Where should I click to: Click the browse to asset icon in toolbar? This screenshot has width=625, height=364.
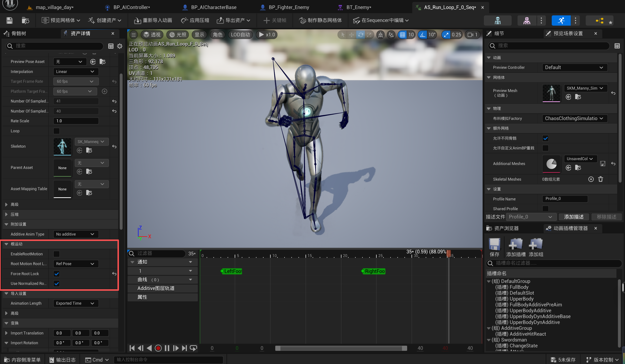point(25,20)
